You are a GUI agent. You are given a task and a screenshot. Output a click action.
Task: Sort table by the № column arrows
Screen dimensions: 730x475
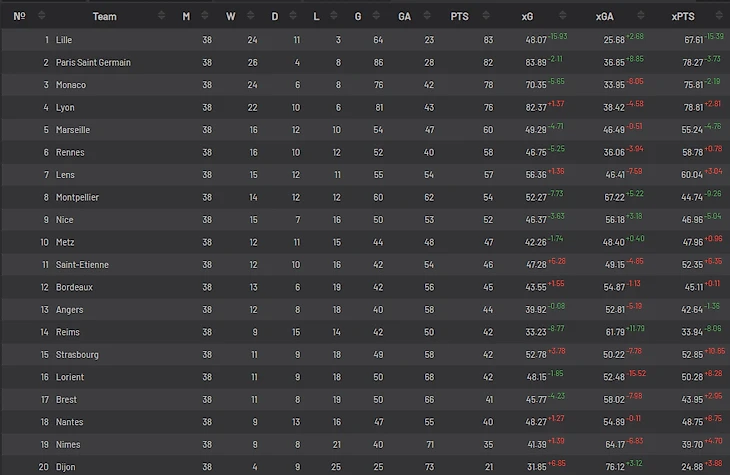point(40,16)
